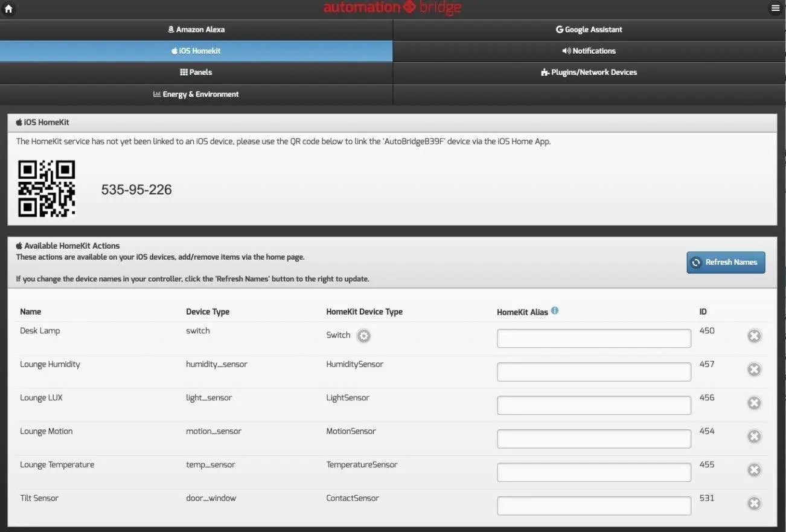Screen dimensions: 786x532
Task: Open the gear settings icon next to Desk Lamp's Switch type
Action: [x=363, y=336]
